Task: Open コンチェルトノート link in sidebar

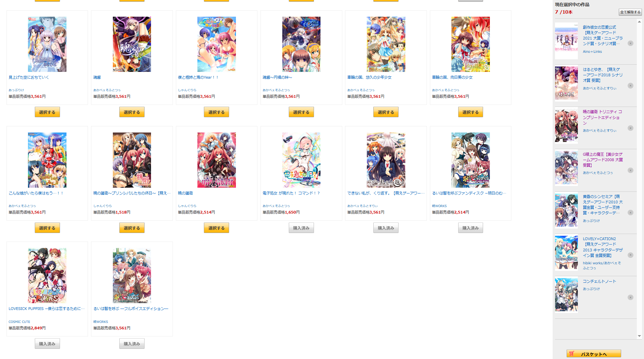Action: 599,281
